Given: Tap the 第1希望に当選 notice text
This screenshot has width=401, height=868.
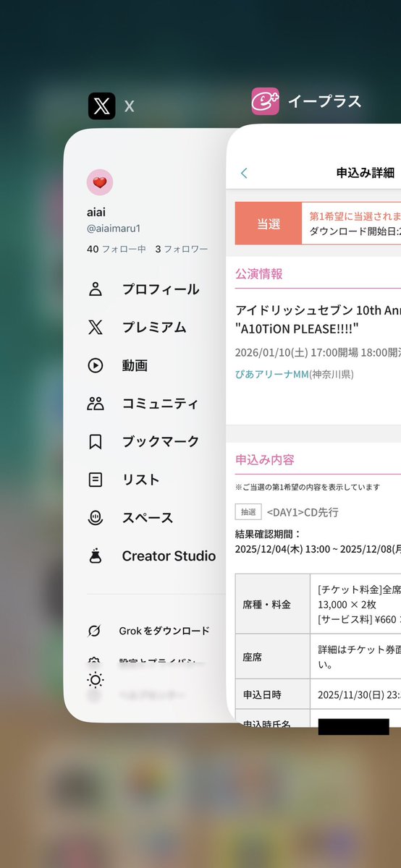Looking at the screenshot, I should 355,216.
